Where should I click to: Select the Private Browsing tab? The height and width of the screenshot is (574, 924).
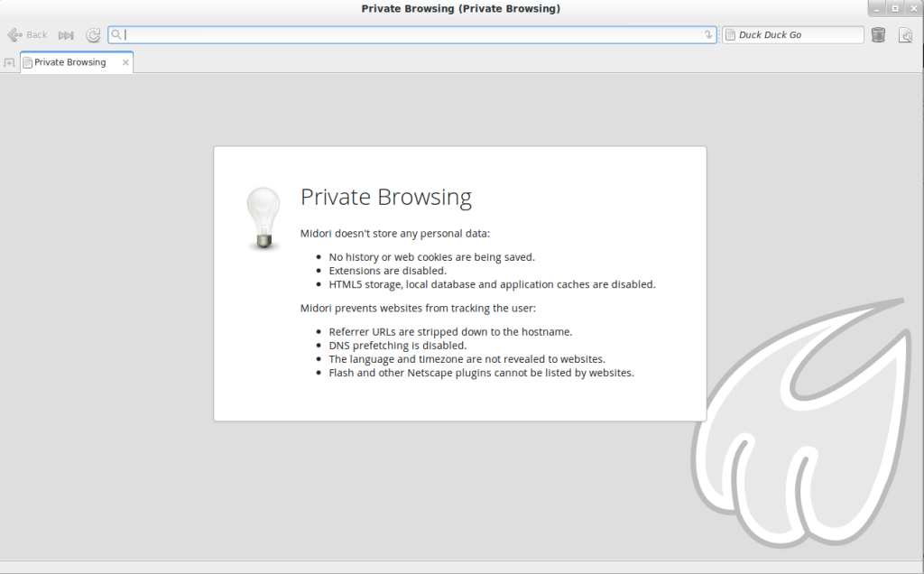click(x=77, y=62)
